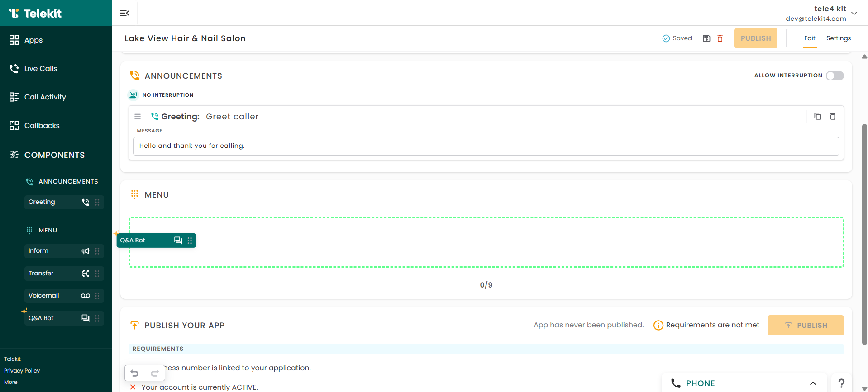Expand the PHONE panel chevron
This screenshot has width=868, height=392.
point(813,383)
